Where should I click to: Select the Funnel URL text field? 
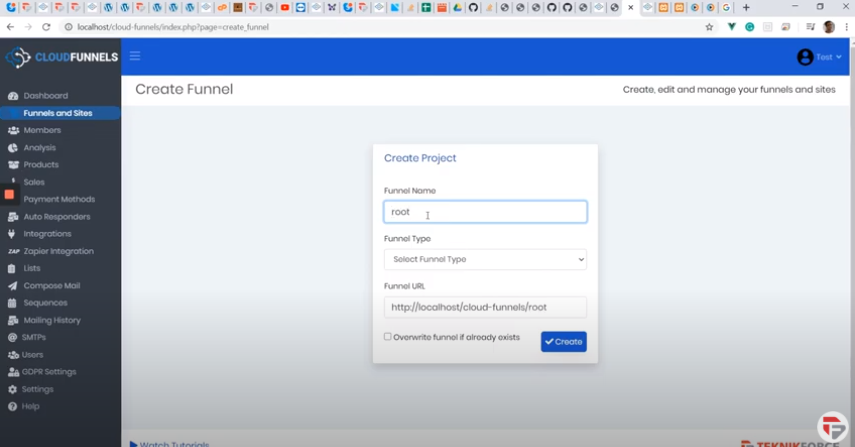(485, 307)
